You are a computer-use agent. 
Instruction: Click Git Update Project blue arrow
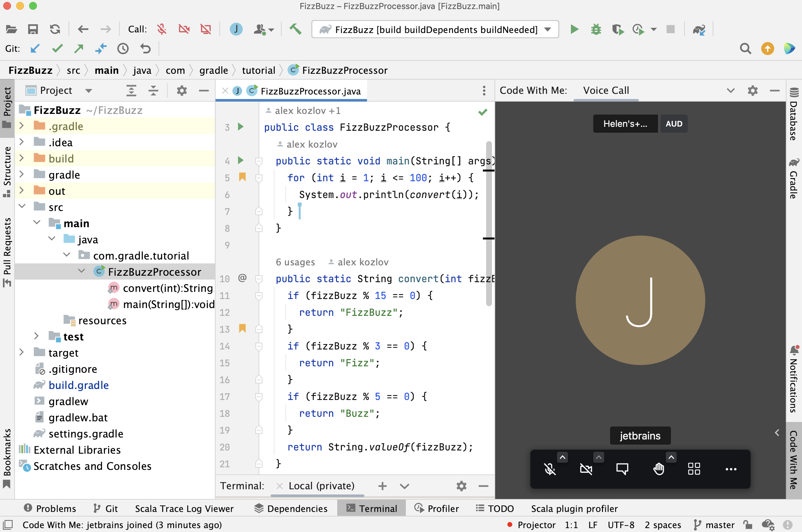coord(35,49)
